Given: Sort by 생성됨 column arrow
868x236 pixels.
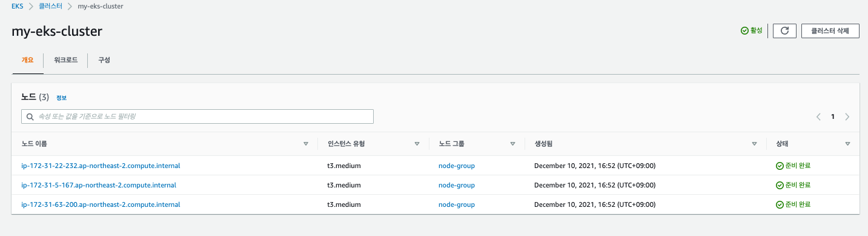Looking at the screenshot, I should pos(754,144).
